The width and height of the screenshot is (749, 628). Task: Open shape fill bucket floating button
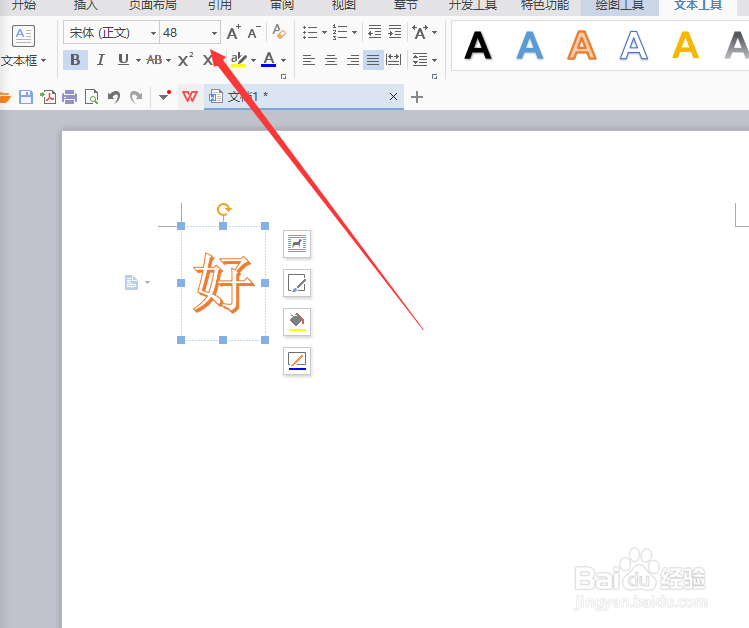(297, 321)
